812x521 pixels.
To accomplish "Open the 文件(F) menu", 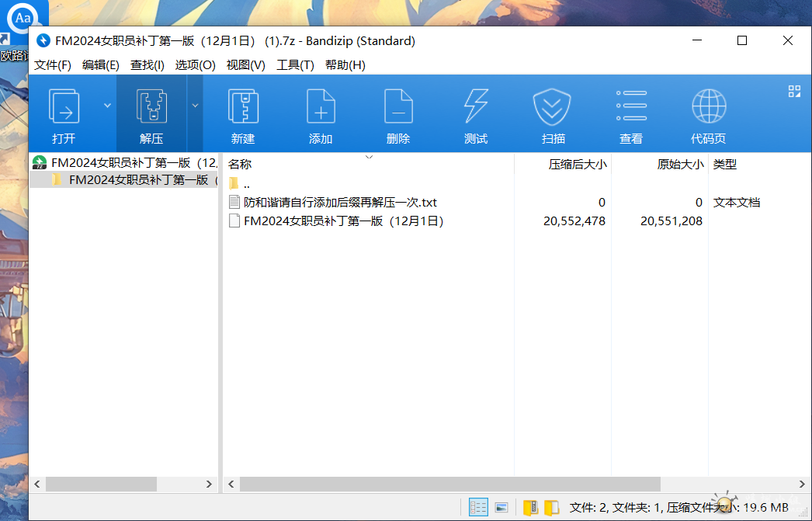I will pyautogui.click(x=53, y=64).
